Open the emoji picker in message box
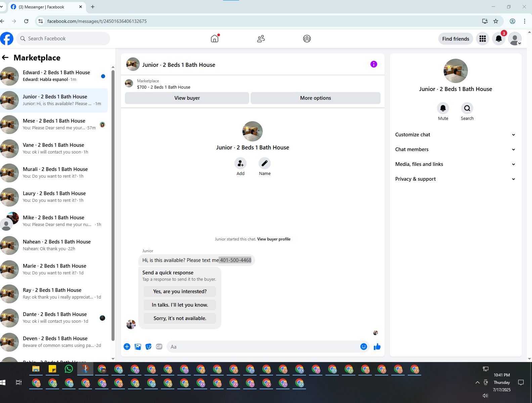Viewport: 532px width, 403px height. click(364, 347)
